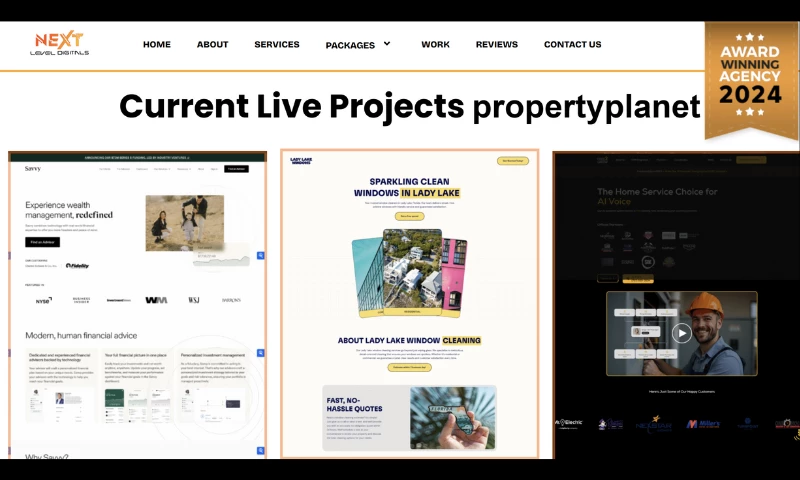Click the Miller's logo in customer logos row
The width and height of the screenshot is (800, 480).
[x=704, y=424]
